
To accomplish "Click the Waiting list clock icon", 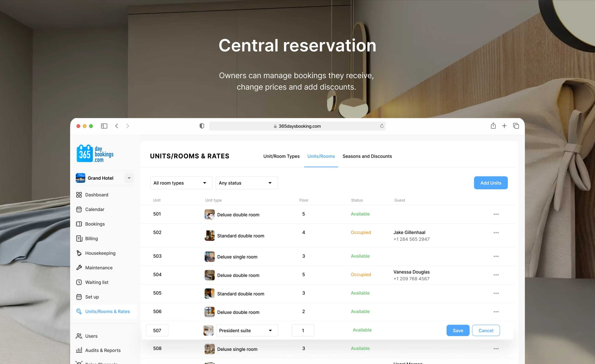I will point(79,282).
